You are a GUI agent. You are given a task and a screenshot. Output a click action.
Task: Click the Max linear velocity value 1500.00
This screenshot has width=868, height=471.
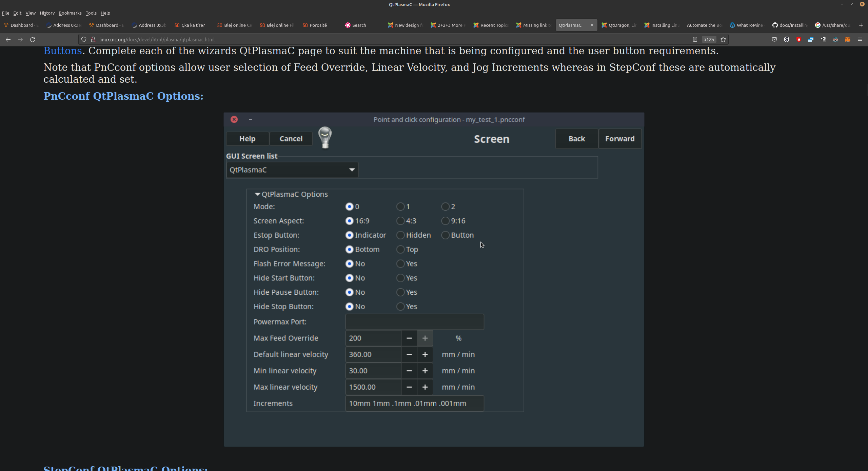pos(373,387)
